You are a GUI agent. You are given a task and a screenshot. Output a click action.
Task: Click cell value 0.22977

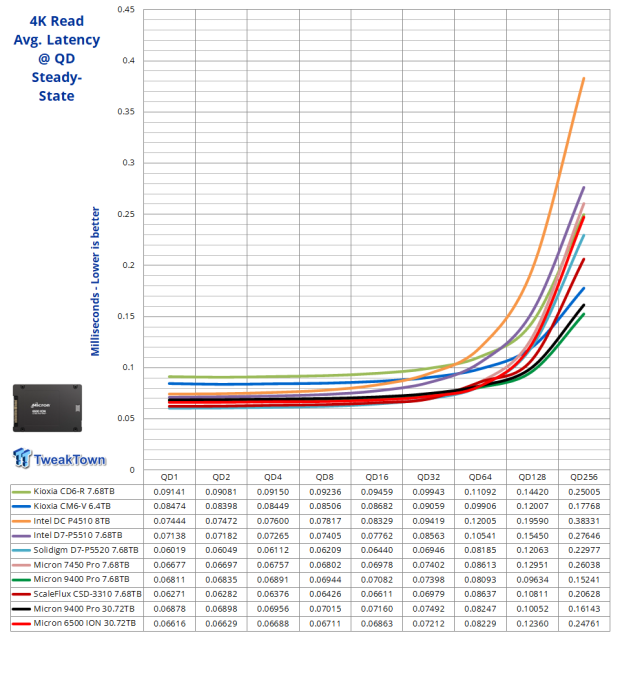coord(584,551)
